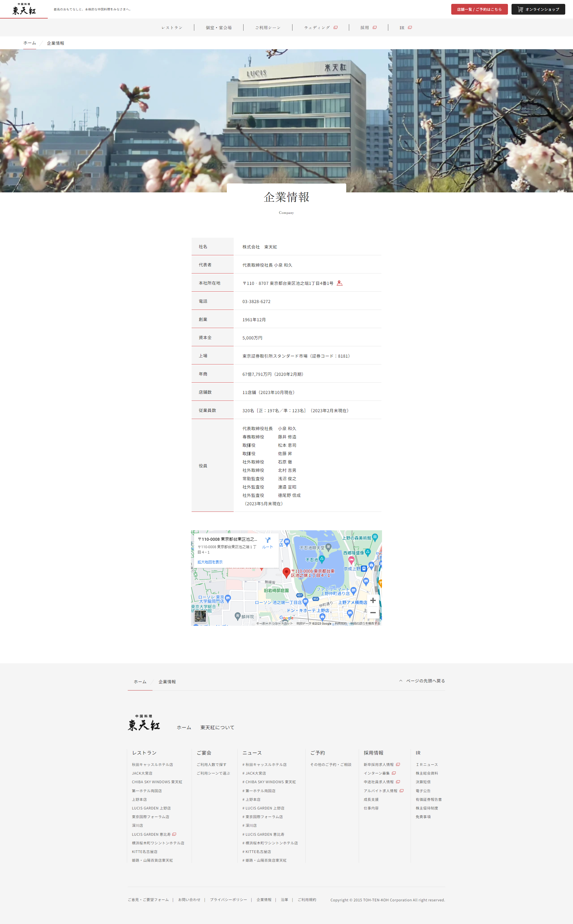573x924 pixels.
Task: Open the IR item in top navigation
Action: pyautogui.click(x=402, y=28)
